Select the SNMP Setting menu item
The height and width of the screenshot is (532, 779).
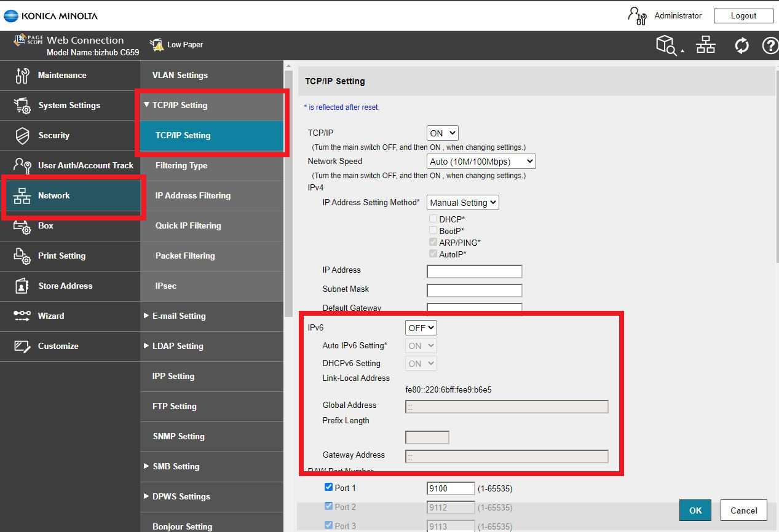coord(178,436)
